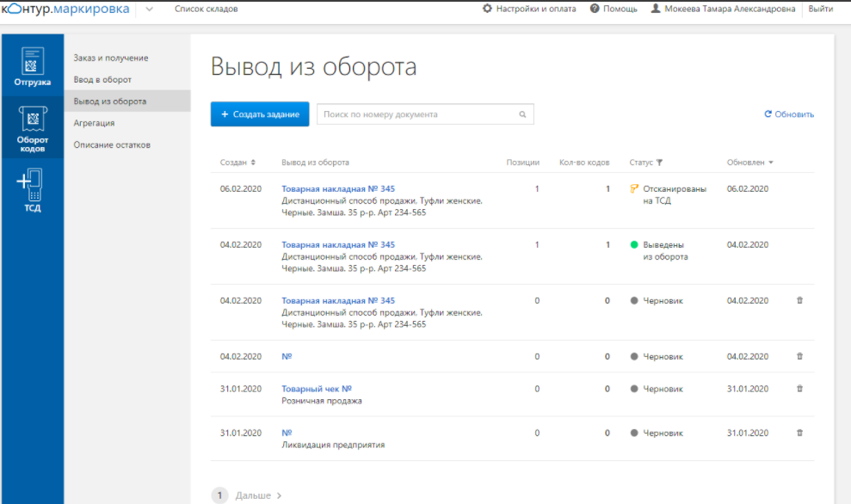Click the Кол-во кодов column header
Viewport: 851px width, 504px height.
coord(584,163)
